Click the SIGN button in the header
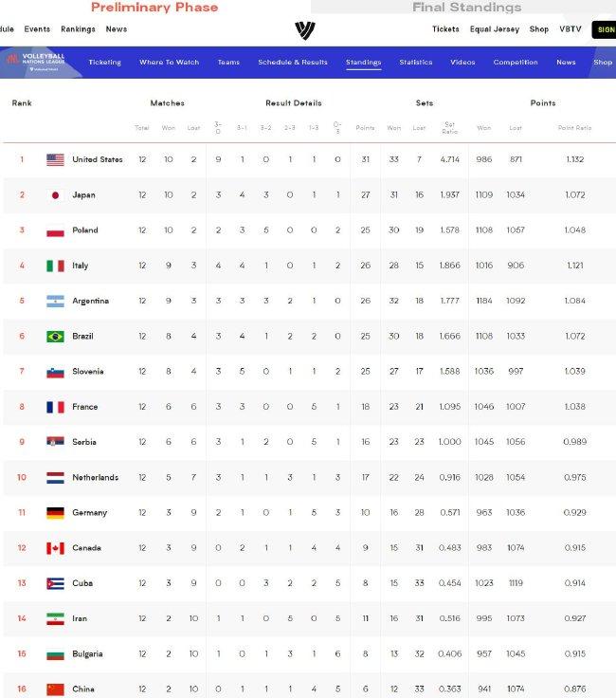Viewport: 616px width, 698px height. 604,29
